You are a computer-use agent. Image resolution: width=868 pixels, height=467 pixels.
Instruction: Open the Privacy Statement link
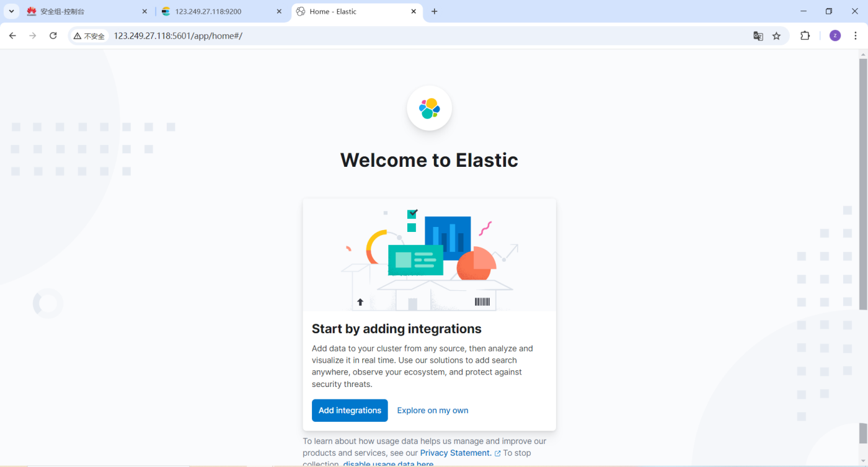click(456, 453)
